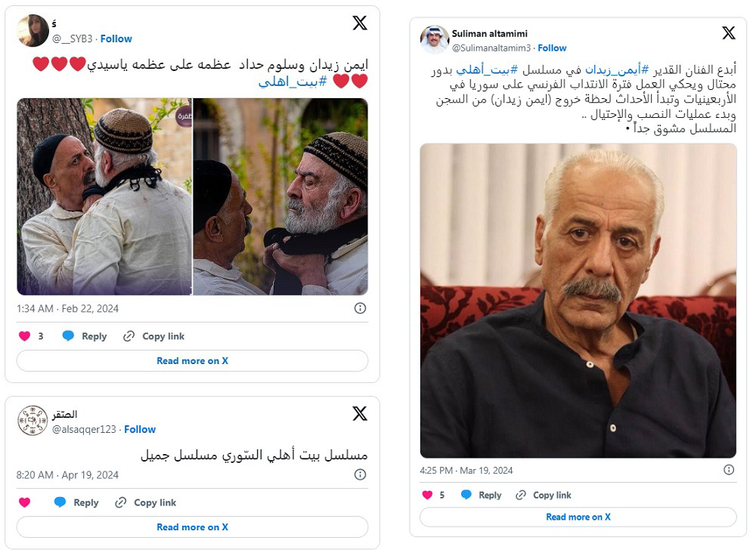Follow the @__SYB3 account
Screen dimensions: 756x559
click(116, 39)
